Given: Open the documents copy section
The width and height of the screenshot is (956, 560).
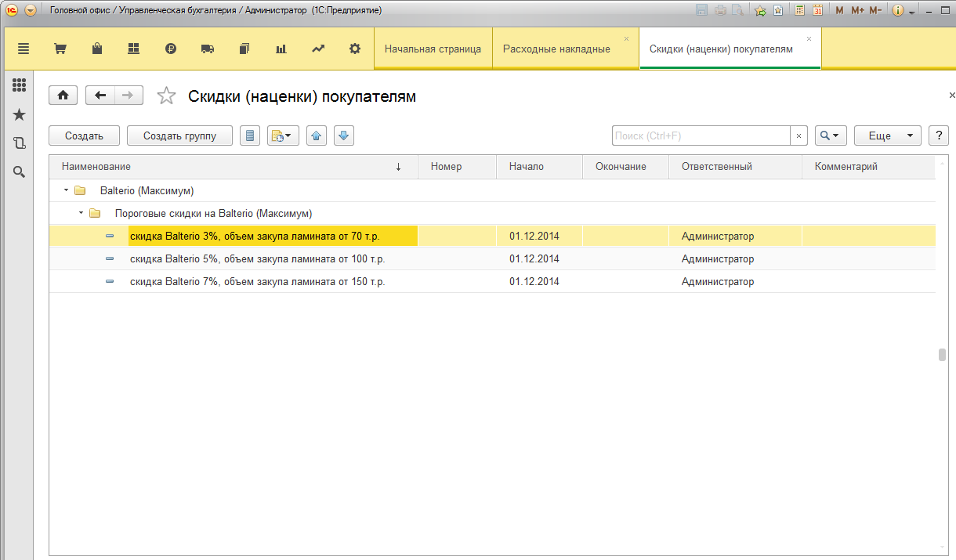Looking at the screenshot, I should click(x=244, y=49).
